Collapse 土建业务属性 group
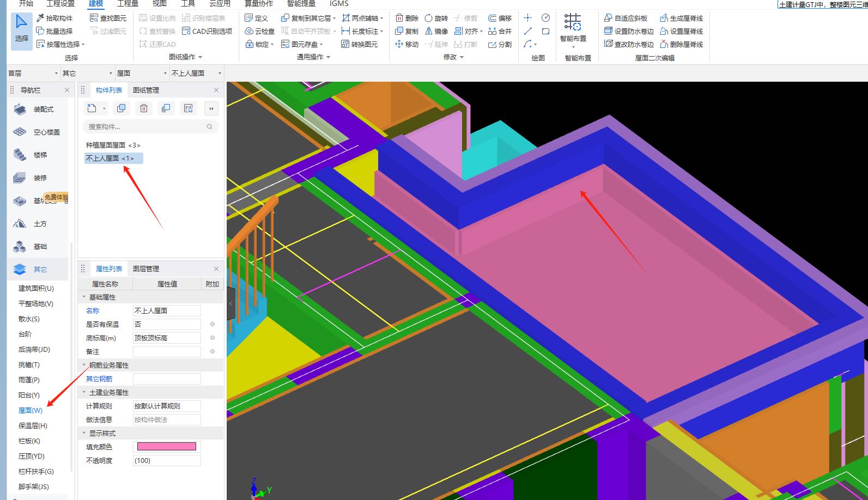Image resolution: width=868 pixels, height=500 pixels. pos(84,393)
